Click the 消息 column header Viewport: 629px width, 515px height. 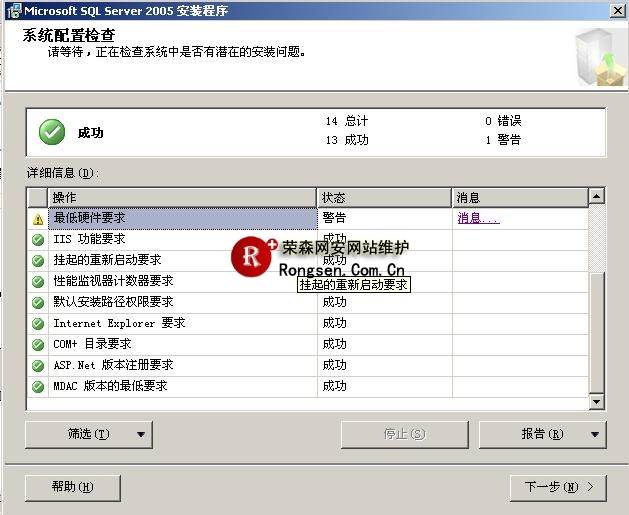tap(519, 197)
